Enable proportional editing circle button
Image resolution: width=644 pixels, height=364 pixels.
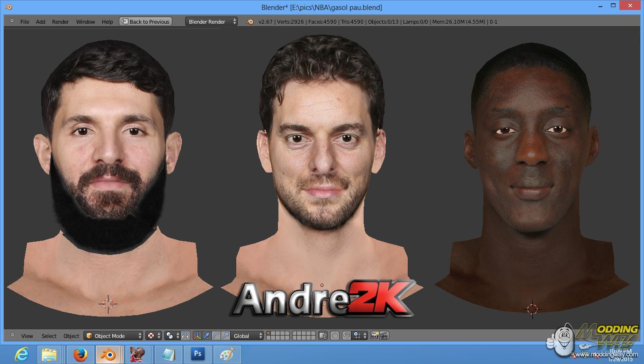click(335, 336)
